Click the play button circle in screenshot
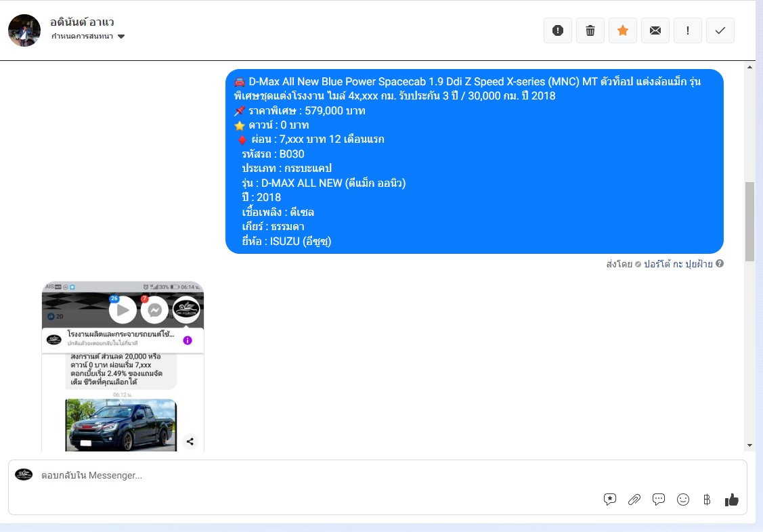 123,310
